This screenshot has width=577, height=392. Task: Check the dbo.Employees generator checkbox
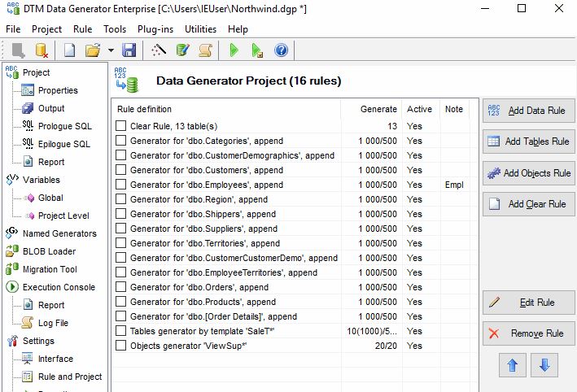(120, 185)
